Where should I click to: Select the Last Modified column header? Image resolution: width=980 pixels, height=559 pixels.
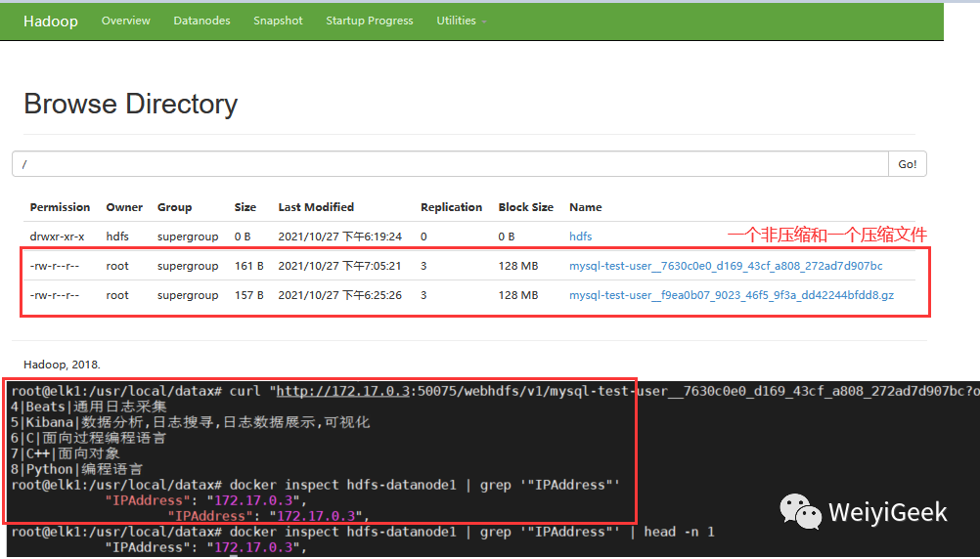pyautogui.click(x=316, y=207)
